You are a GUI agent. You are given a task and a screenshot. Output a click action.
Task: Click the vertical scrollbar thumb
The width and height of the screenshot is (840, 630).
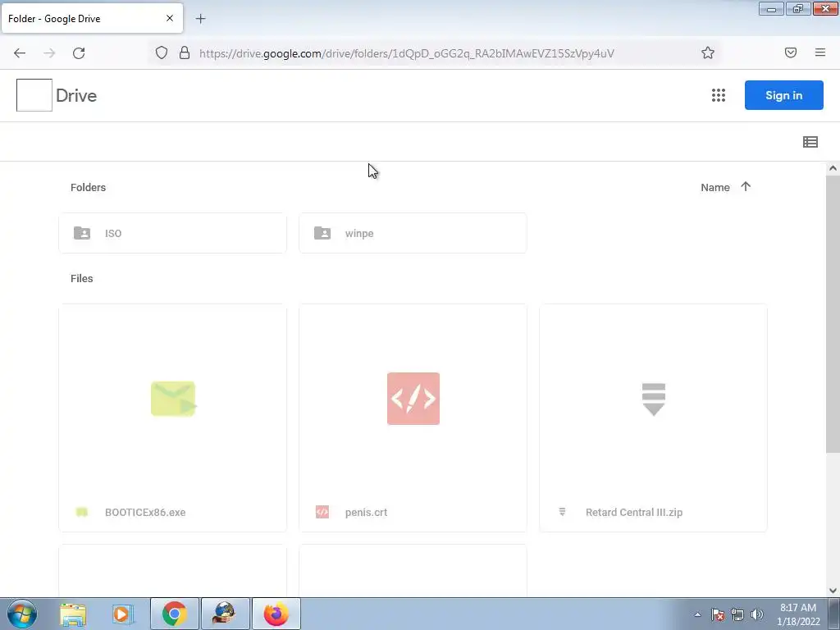(x=833, y=314)
